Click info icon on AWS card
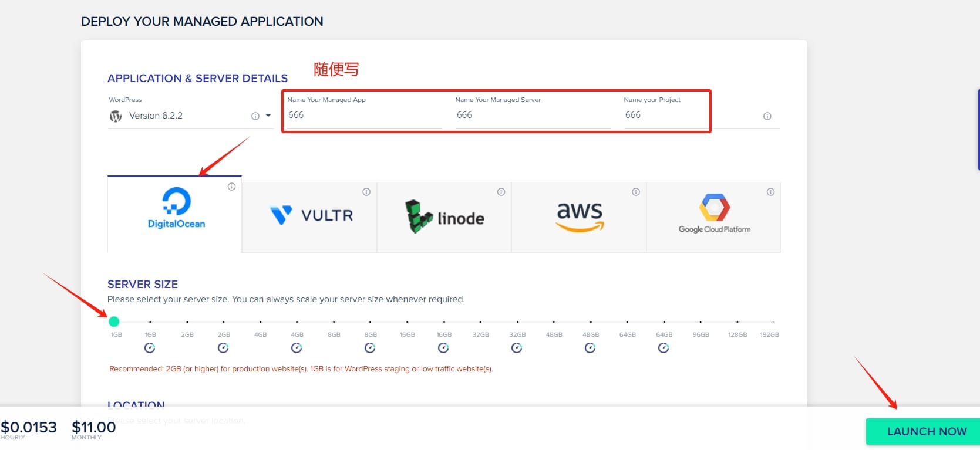 [636, 192]
